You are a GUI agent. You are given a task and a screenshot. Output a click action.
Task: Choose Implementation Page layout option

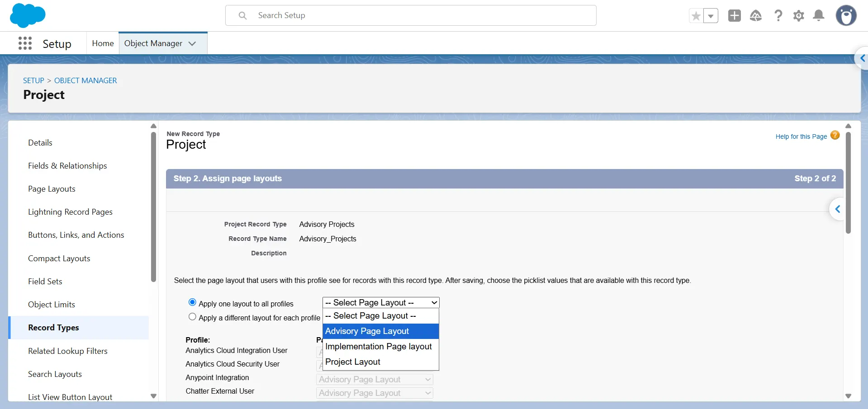pos(381,347)
